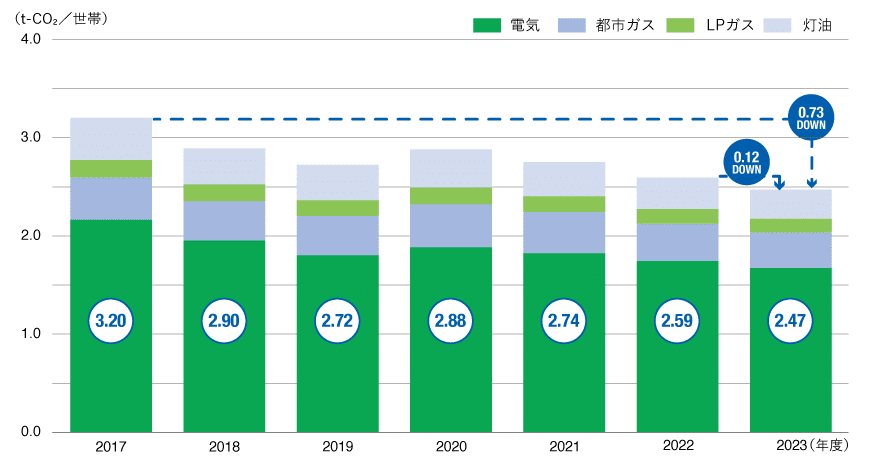This screenshot has width=872, height=466.
Task: Click the 0.73 DOWN circular badge
Action: click(811, 118)
